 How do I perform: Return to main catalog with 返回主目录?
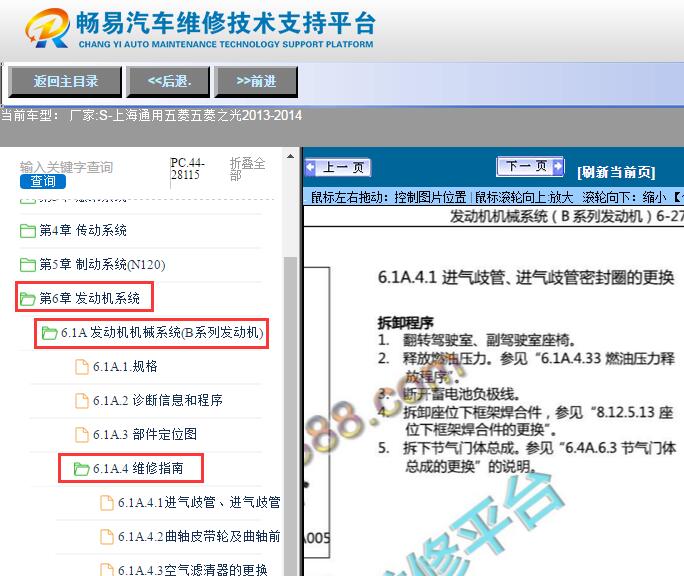65,82
